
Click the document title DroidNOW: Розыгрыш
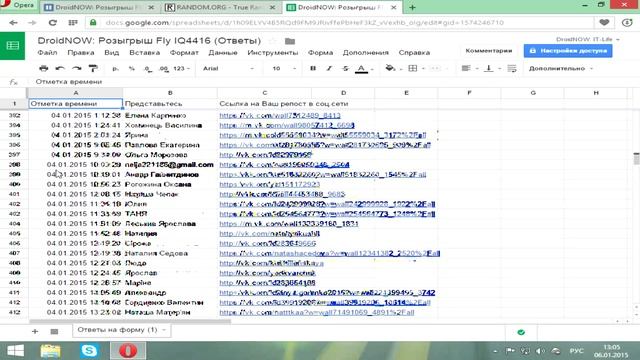(x=149, y=40)
